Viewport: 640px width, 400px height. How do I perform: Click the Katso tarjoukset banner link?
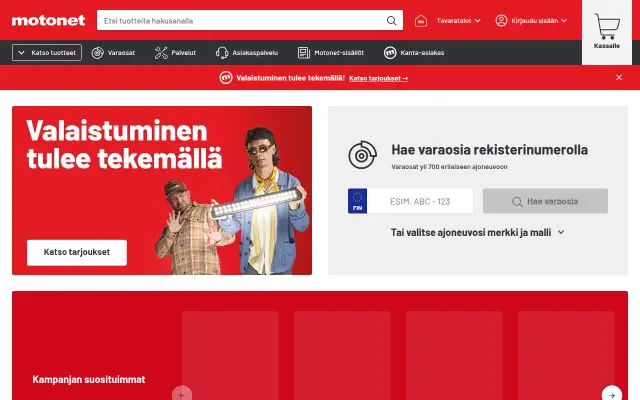pos(378,78)
